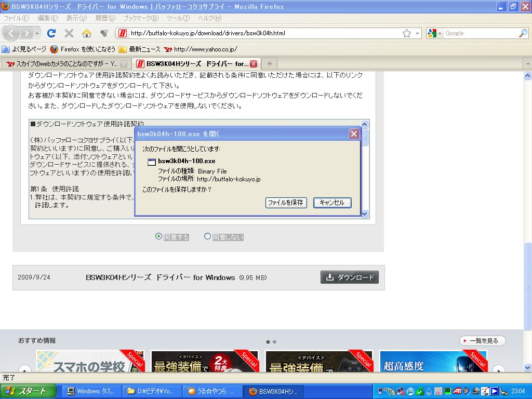The height and width of the screenshot is (399, 532).
Task: Click the page scrollbar up arrow
Action: pos(528,76)
